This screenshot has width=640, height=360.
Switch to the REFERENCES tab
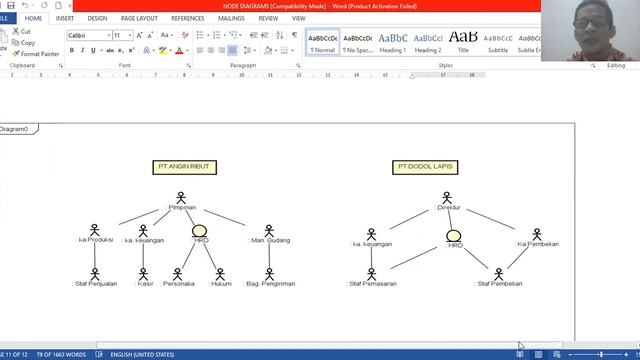[188, 18]
